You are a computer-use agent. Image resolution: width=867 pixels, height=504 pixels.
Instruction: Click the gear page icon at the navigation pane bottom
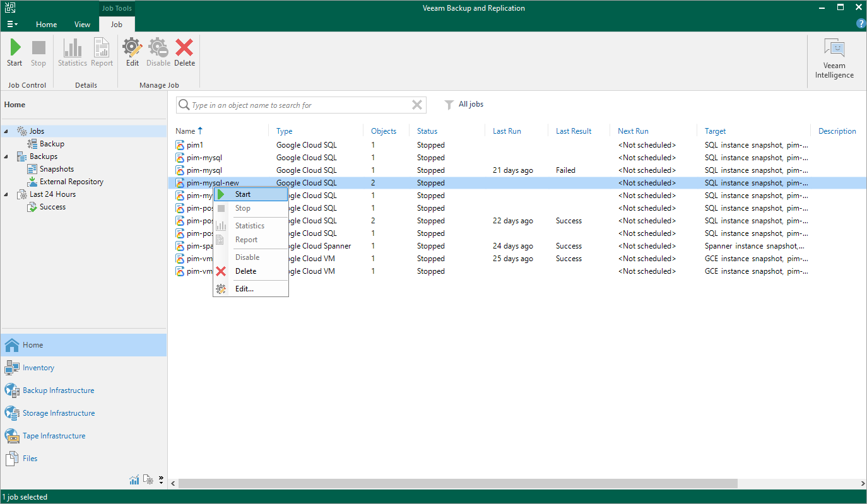tap(148, 480)
